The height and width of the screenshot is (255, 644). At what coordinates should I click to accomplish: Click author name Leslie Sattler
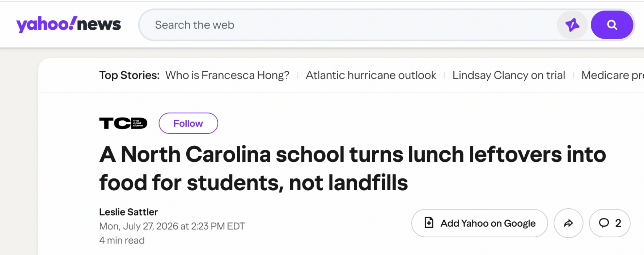pyautogui.click(x=128, y=212)
